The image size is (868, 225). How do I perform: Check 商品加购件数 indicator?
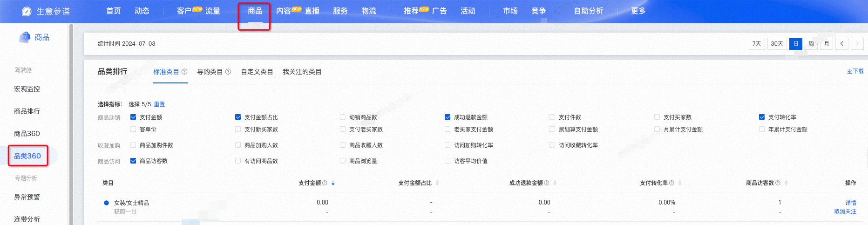tap(133, 145)
